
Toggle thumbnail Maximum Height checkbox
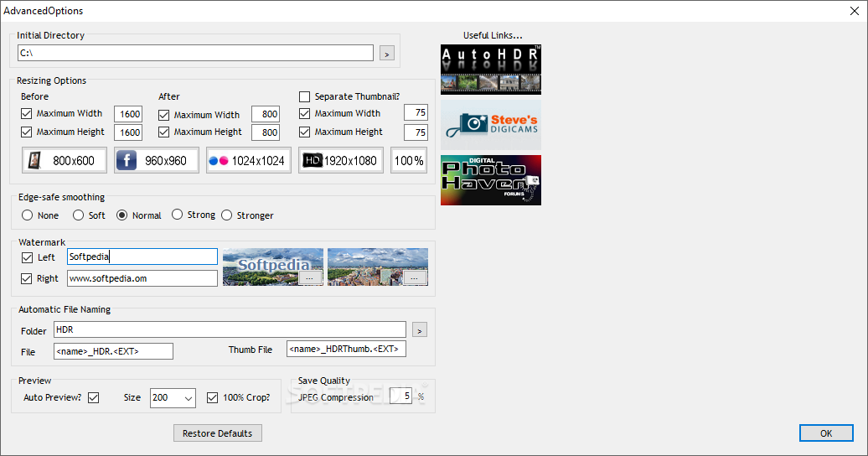[x=304, y=132]
